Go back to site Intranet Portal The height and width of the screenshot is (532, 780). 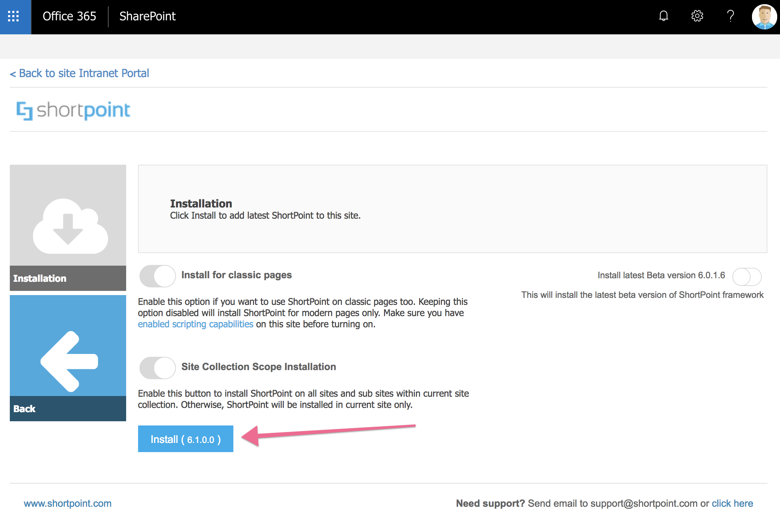pyautogui.click(x=80, y=73)
